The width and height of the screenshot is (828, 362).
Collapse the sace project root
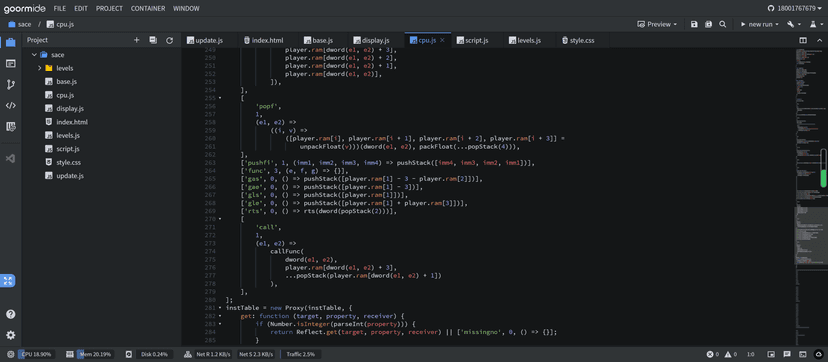[x=34, y=55]
